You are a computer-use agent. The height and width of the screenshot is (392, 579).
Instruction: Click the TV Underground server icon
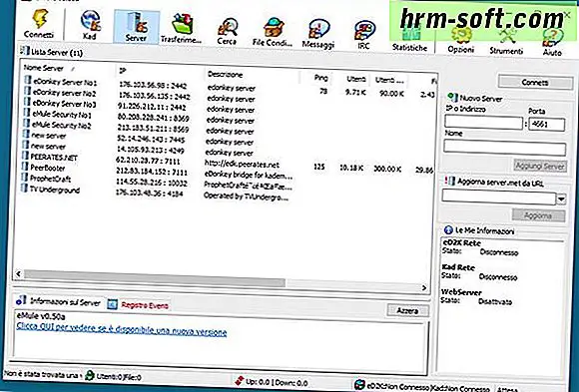(x=24, y=188)
